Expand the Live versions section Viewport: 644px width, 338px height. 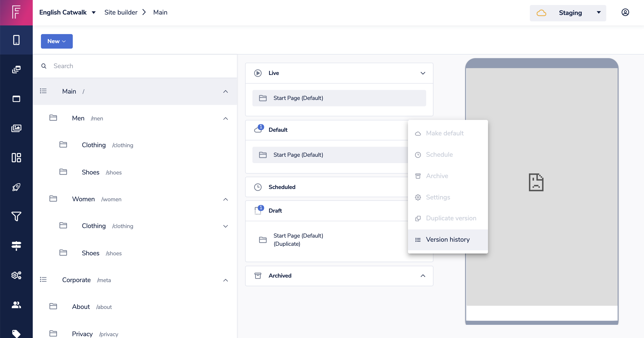[423, 73]
